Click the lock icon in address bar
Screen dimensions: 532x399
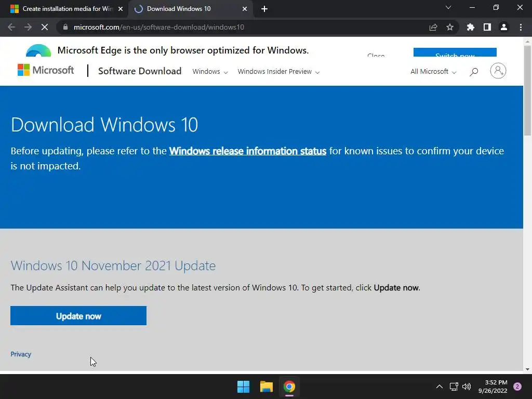point(65,27)
